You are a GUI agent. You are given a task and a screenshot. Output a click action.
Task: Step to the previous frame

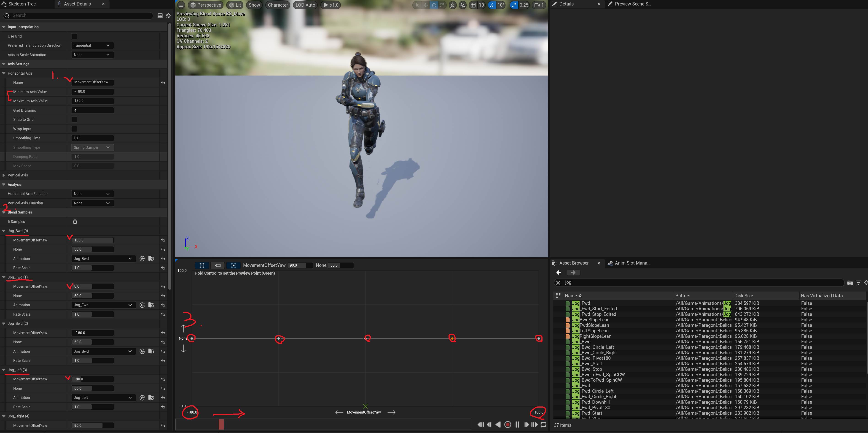point(489,425)
